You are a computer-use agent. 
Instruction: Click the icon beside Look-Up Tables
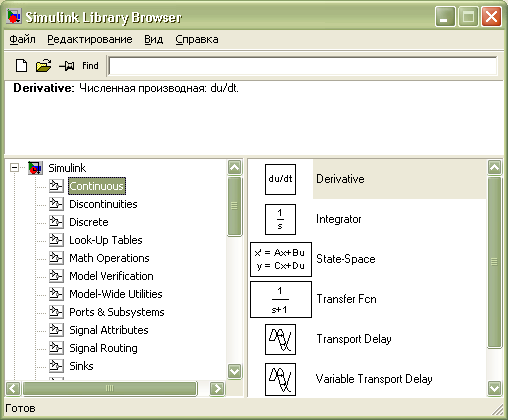tap(56, 240)
